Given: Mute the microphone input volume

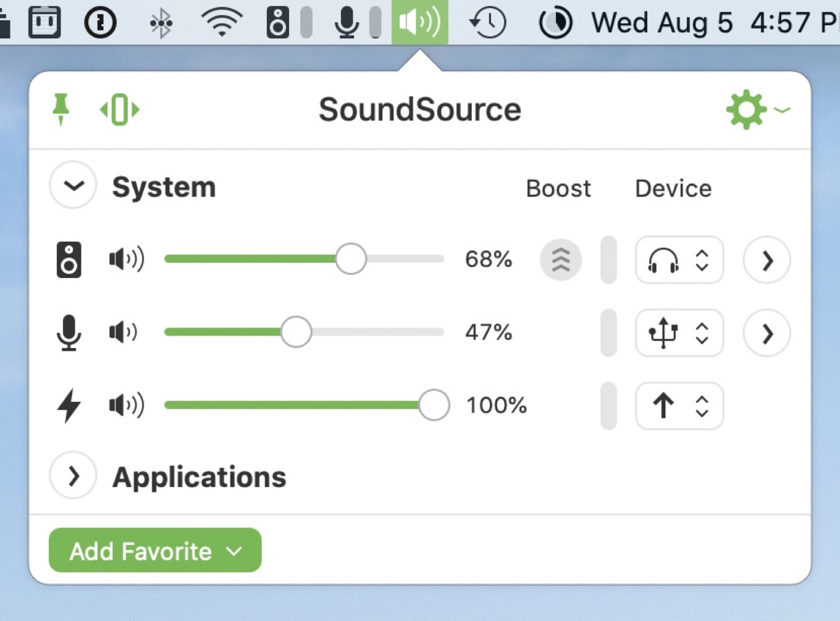Looking at the screenshot, I should 122,332.
